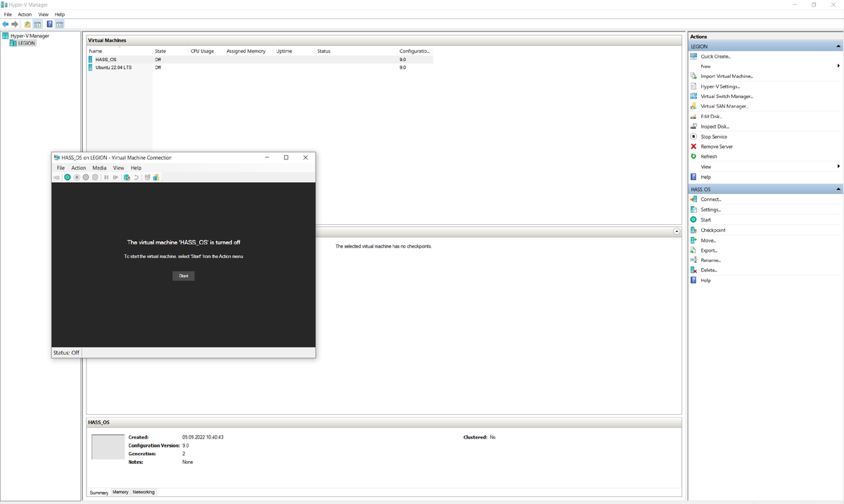The height and width of the screenshot is (504, 844).
Task: Expand the New submenu in Actions pane
Action: [x=838, y=66]
